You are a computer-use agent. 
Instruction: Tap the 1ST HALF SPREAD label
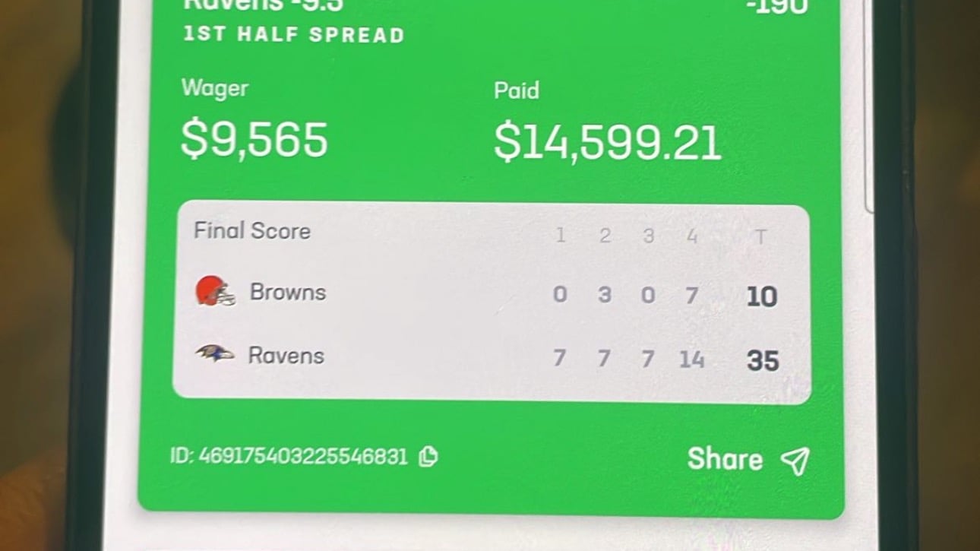click(x=293, y=35)
